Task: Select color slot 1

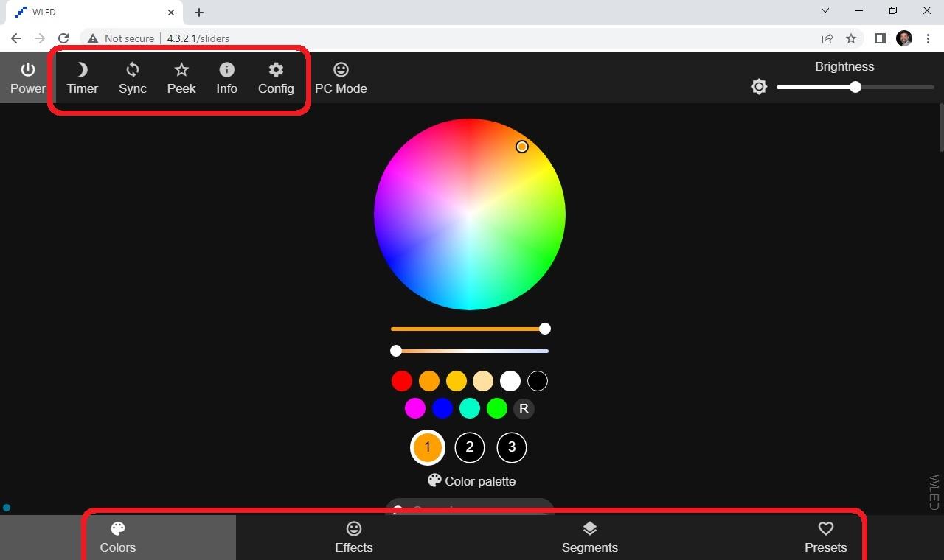Action: click(427, 447)
